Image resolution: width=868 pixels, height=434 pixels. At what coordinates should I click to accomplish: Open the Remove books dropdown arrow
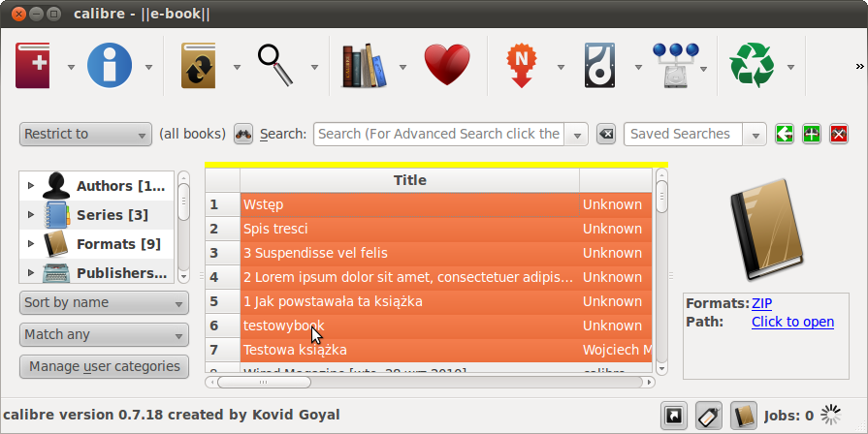[x=790, y=67]
